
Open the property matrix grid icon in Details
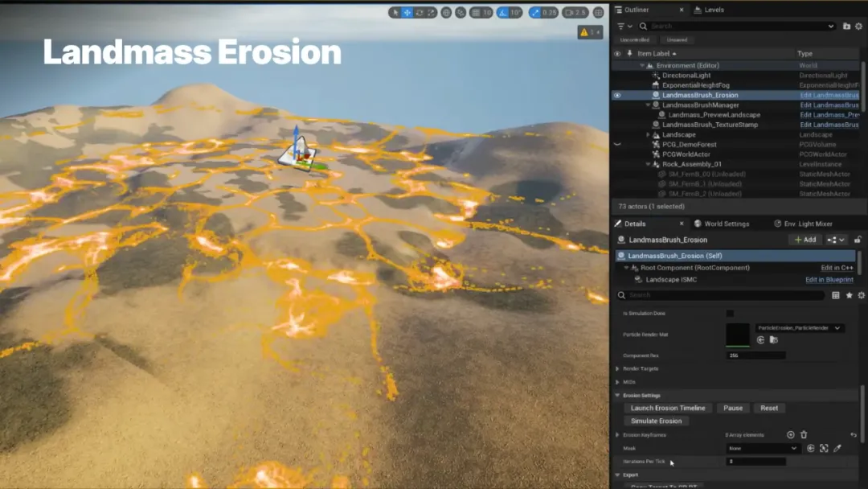coord(835,295)
